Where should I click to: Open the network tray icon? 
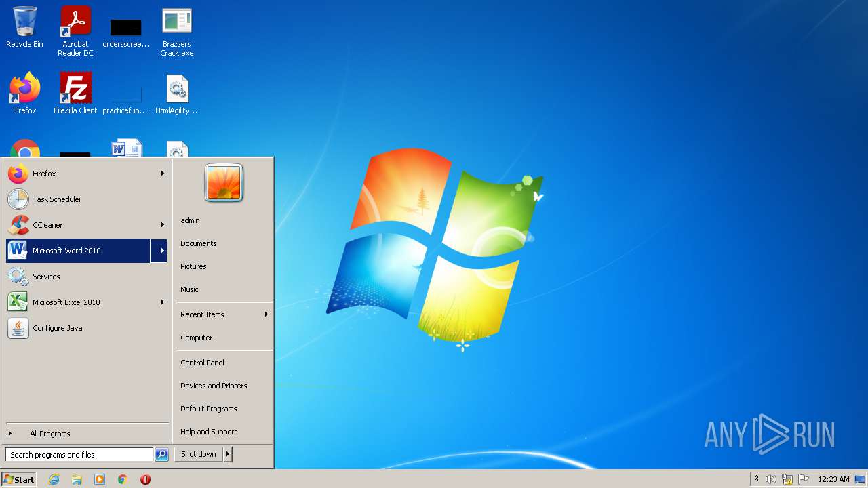[x=787, y=479]
